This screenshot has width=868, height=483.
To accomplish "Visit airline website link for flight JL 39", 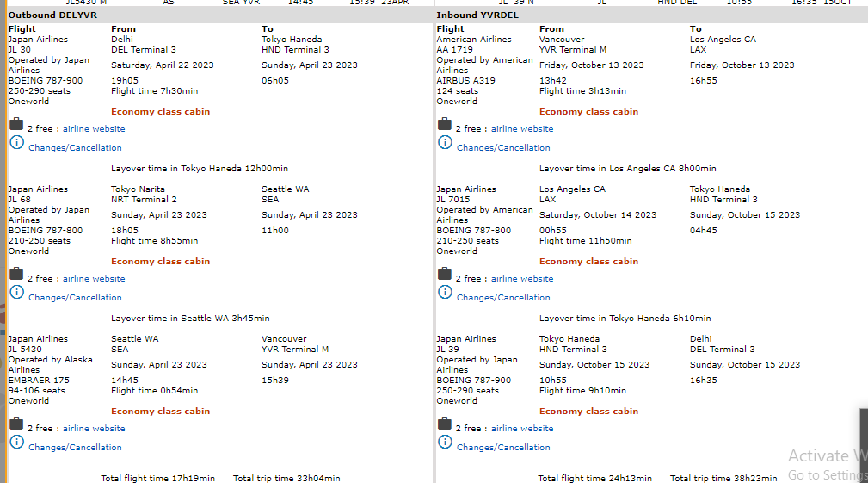I will (522, 429).
